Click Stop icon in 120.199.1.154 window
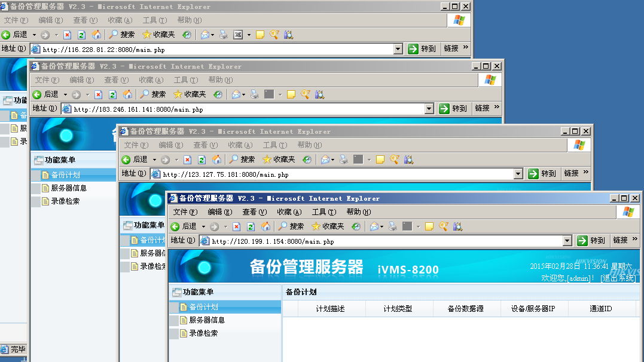644x362 pixels. [236, 226]
